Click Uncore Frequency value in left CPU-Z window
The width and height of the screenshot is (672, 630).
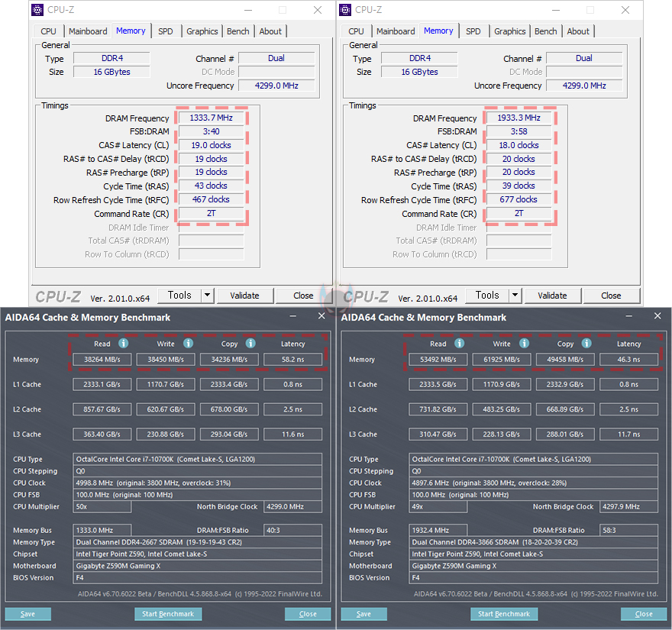click(277, 86)
